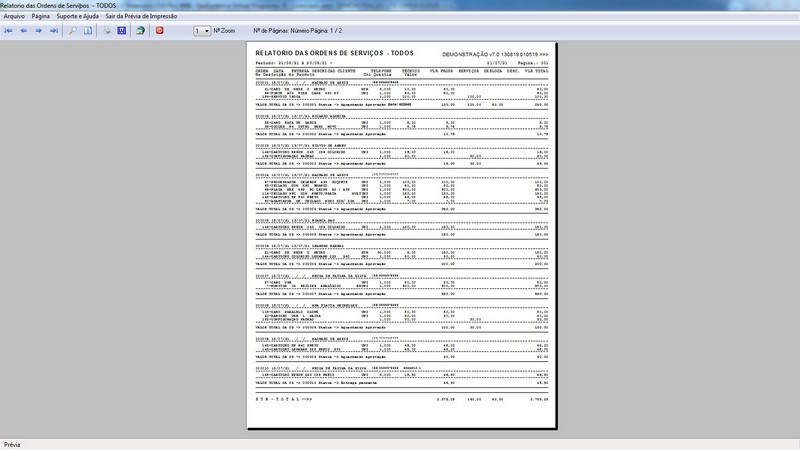Screen dimensions: 800x450
Task: Click the magnifier zoom icon
Action: click(x=73, y=31)
